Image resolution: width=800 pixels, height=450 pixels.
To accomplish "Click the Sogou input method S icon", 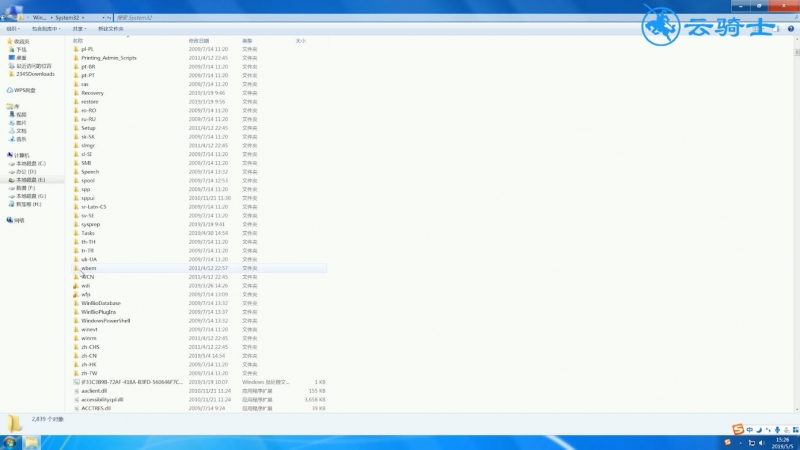I will click(x=738, y=430).
